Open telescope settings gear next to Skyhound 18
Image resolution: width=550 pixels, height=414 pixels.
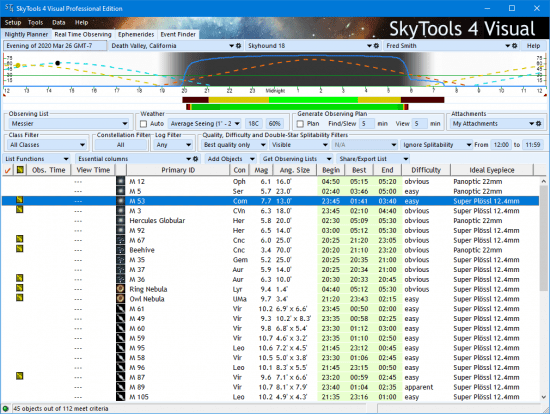pyautogui.click(x=376, y=46)
